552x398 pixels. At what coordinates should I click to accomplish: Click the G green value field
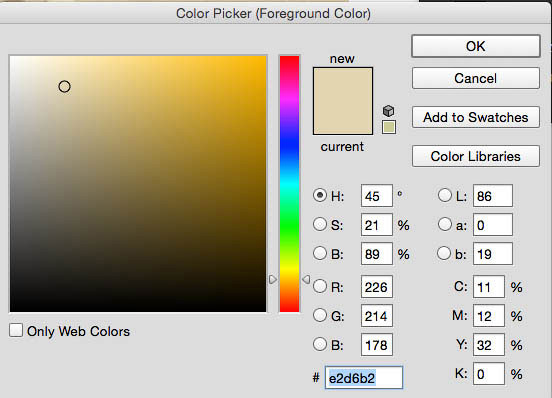pos(376,316)
